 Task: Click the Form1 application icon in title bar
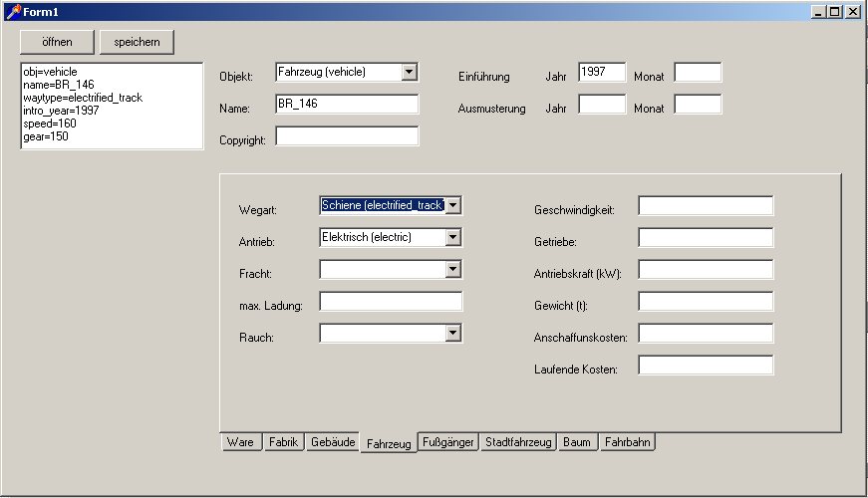[13, 11]
